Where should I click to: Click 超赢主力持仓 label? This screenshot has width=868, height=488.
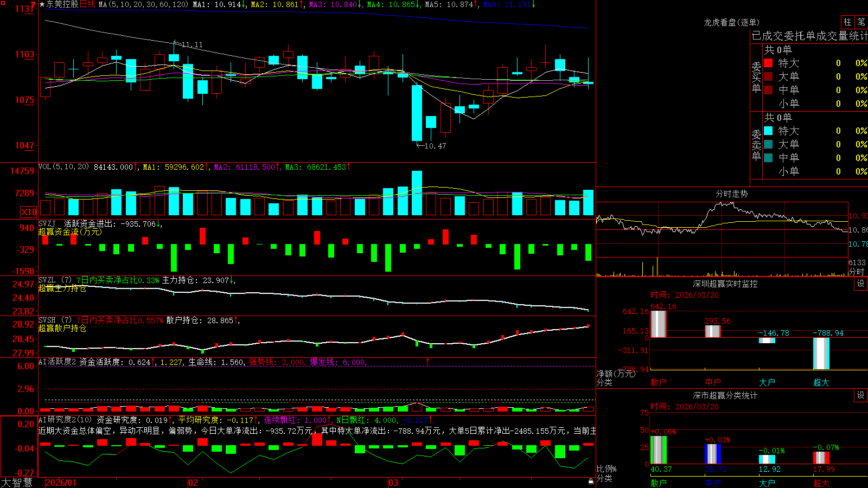62,288
